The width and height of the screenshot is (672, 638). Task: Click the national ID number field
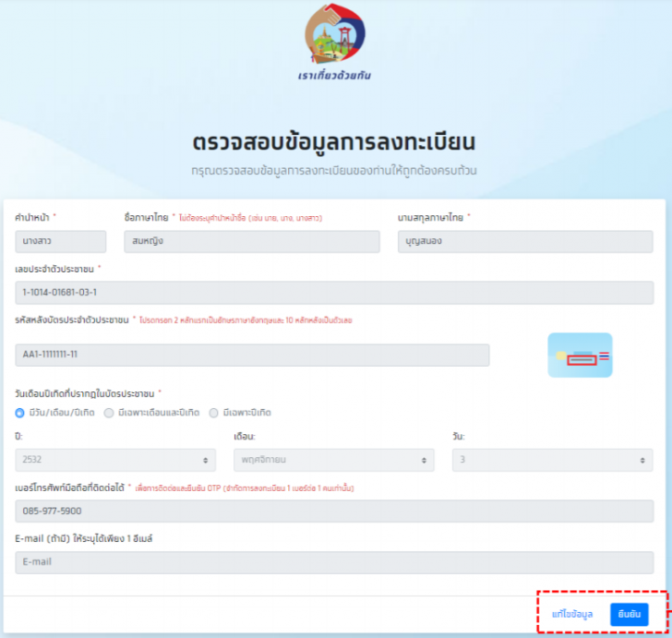[x=334, y=293]
